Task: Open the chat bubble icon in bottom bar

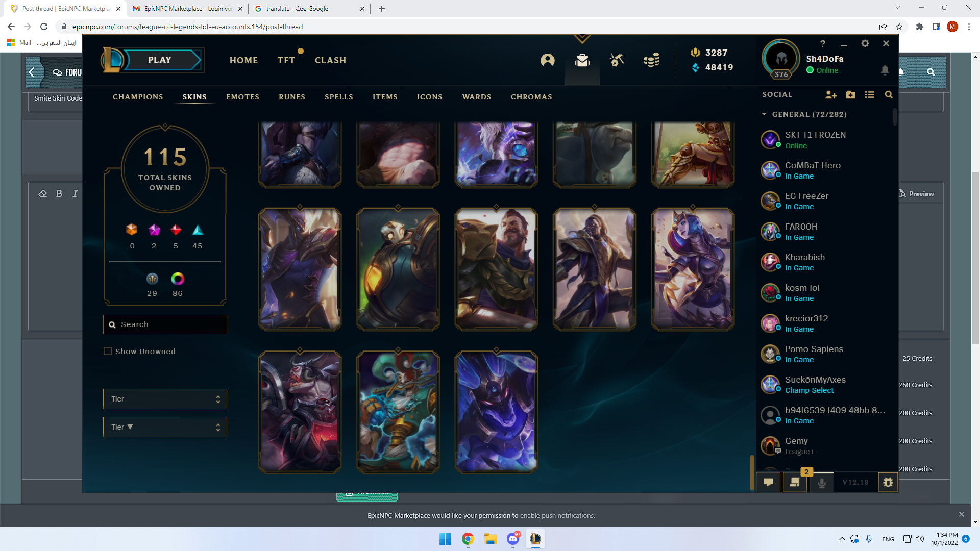Action: coord(768,482)
